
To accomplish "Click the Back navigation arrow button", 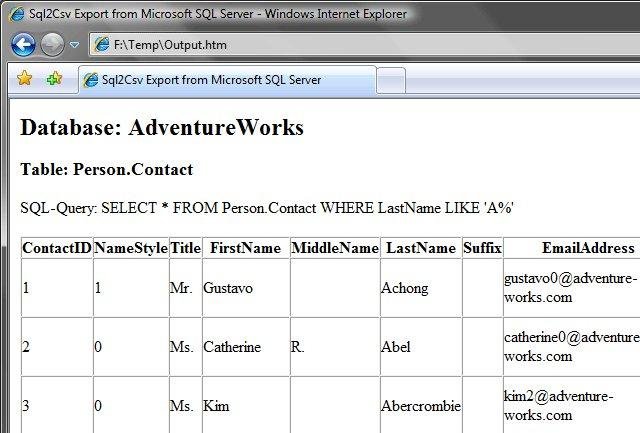I will click(23, 44).
